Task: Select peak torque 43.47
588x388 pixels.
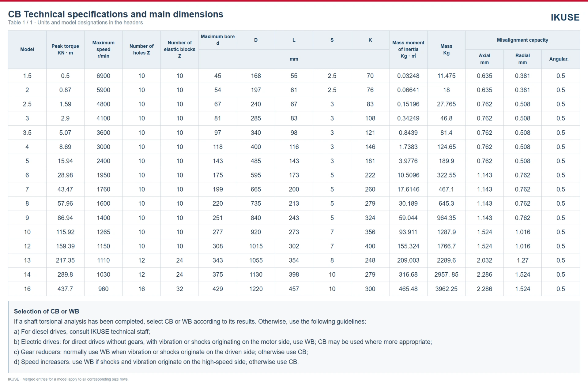Action: click(65, 189)
